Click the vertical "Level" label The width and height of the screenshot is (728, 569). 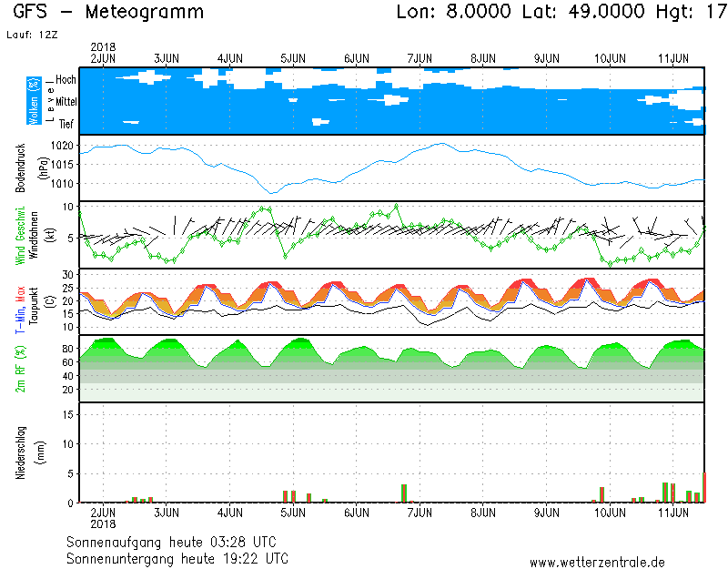[x=50, y=101]
